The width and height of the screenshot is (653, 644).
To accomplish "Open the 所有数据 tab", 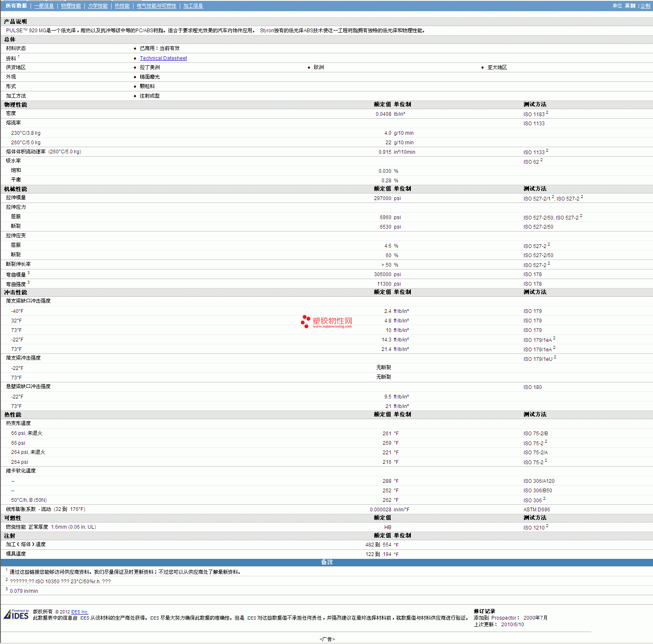I will [x=16, y=6].
